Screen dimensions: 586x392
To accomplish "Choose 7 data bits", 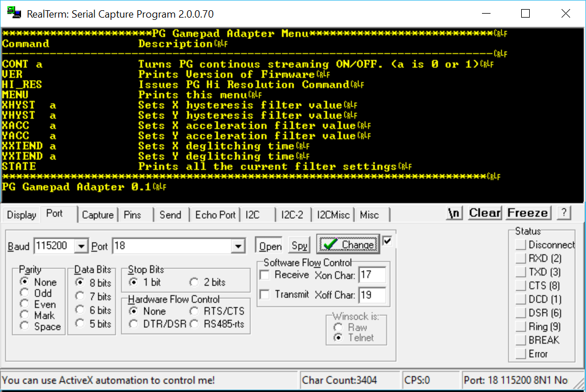I will (x=93, y=297).
